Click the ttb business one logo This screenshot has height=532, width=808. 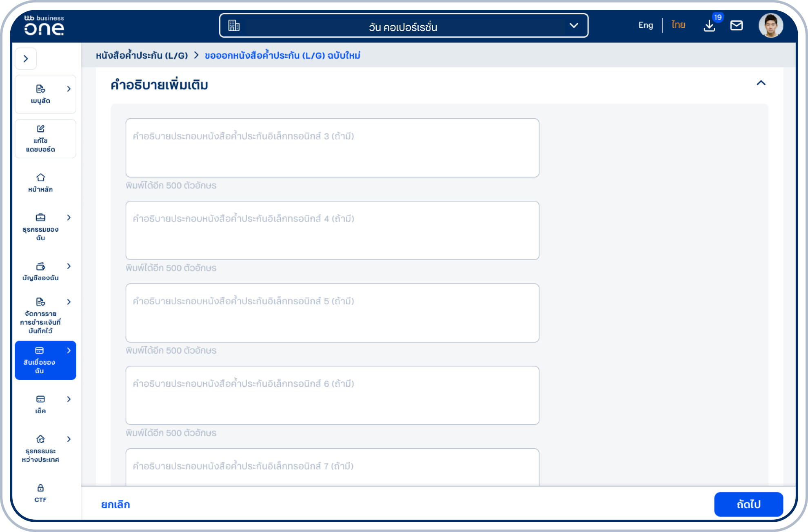tap(44, 25)
